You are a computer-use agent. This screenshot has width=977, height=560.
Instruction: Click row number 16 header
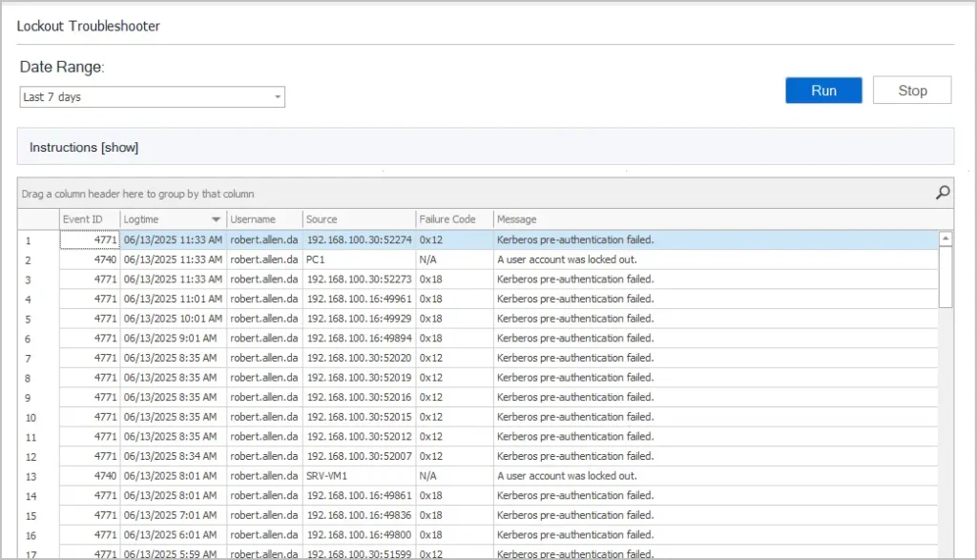pos(38,536)
